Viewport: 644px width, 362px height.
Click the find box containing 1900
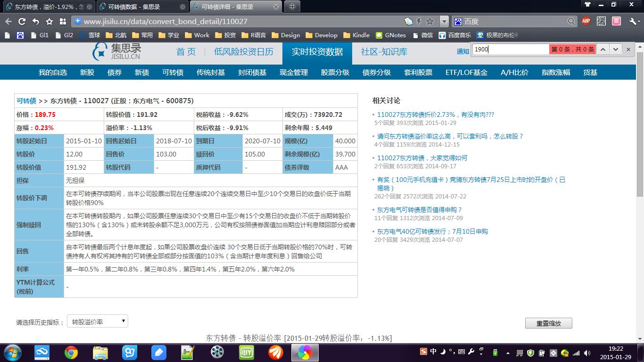(510, 49)
